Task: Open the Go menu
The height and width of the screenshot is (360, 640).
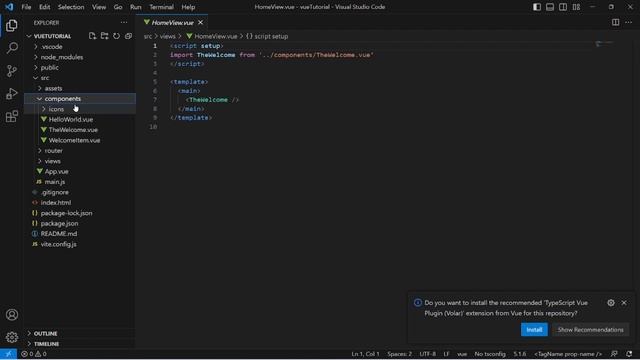Action: [118, 7]
